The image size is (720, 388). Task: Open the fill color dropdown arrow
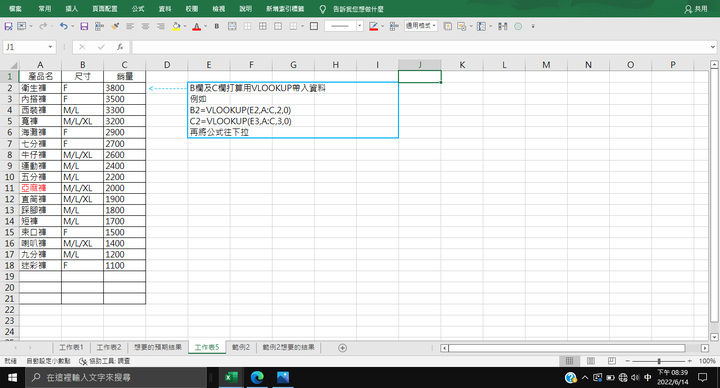pos(185,26)
